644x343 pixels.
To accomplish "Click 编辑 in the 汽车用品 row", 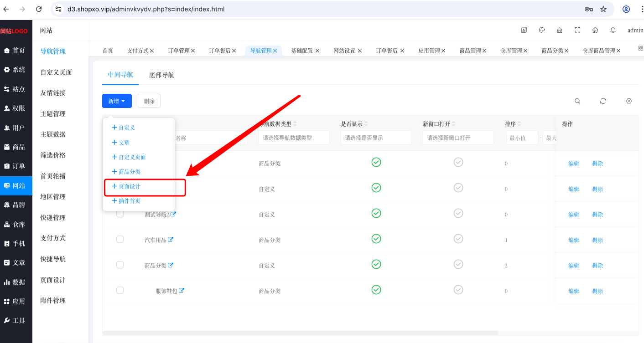I will click(574, 240).
